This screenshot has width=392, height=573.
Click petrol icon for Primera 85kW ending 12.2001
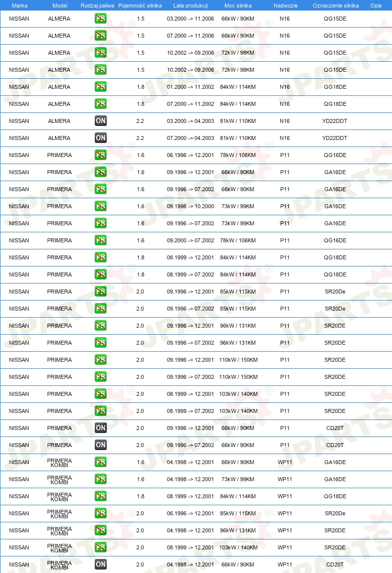[100, 291]
